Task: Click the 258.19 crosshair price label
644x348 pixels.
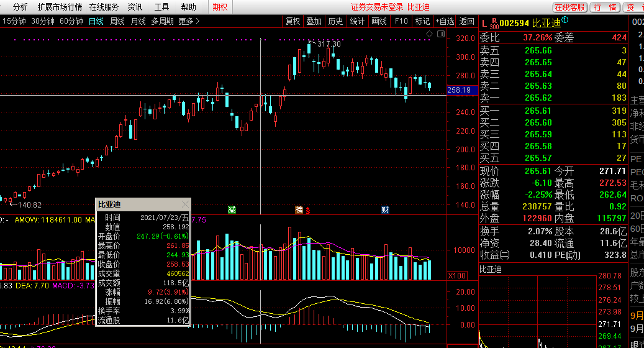Action: tap(461, 90)
